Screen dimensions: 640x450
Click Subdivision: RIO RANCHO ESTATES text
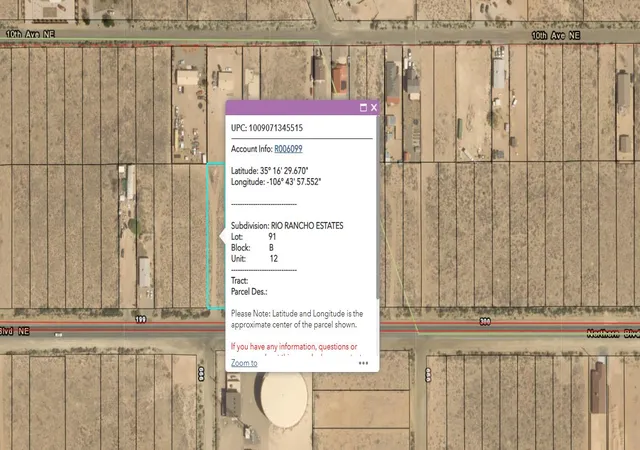pos(287,226)
